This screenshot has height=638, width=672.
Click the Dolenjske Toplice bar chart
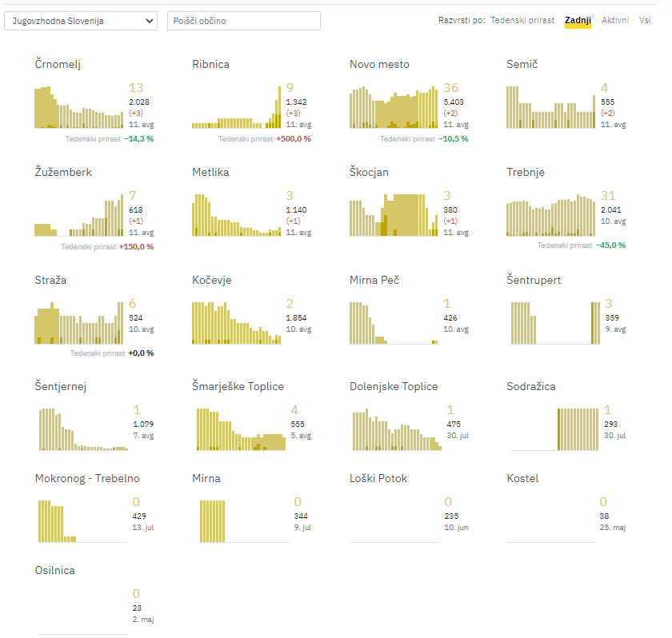coord(397,429)
